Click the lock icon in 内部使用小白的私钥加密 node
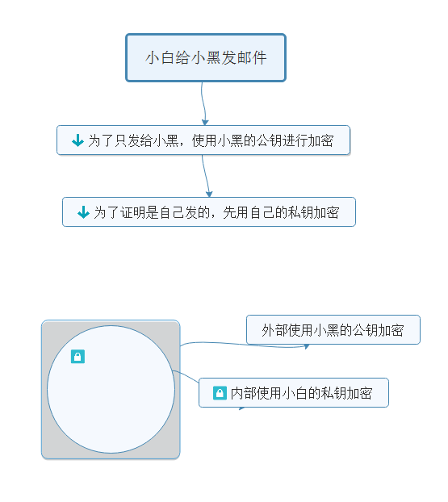The width and height of the screenshot is (448, 502). (x=220, y=393)
